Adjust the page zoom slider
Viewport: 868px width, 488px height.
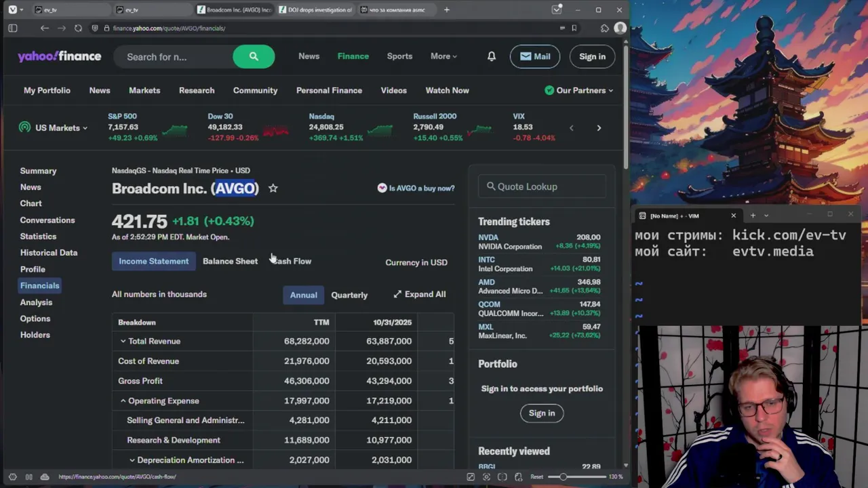pyautogui.click(x=577, y=476)
